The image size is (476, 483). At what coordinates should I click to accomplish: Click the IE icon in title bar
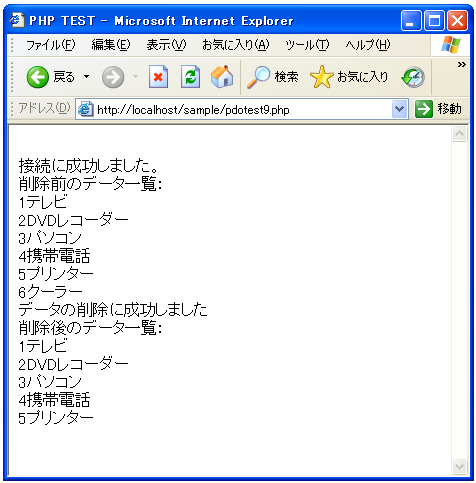[x=17, y=20]
